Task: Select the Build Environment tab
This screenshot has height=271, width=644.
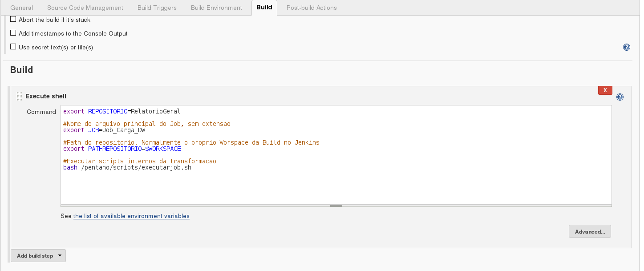Action: click(x=216, y=8)
